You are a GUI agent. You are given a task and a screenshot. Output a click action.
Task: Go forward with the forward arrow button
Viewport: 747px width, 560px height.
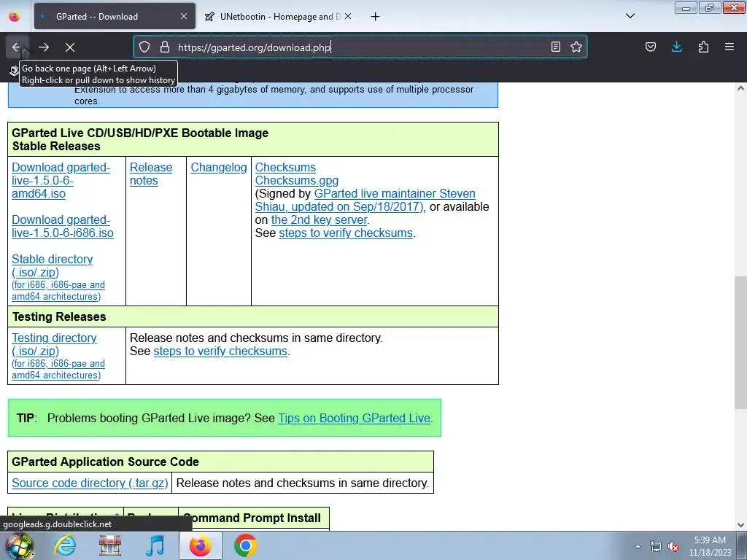tap(44, 47)
